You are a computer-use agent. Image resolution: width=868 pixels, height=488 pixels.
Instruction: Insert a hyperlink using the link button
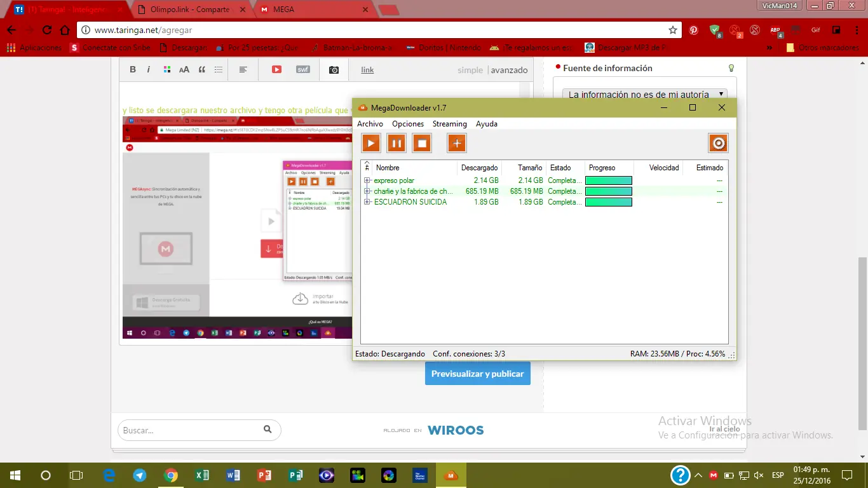pos(368,70)
